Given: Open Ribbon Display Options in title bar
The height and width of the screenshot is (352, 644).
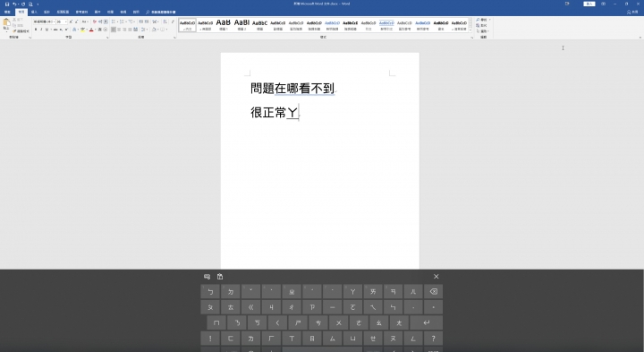Looking at the screenshot, I should click(603, 4).
